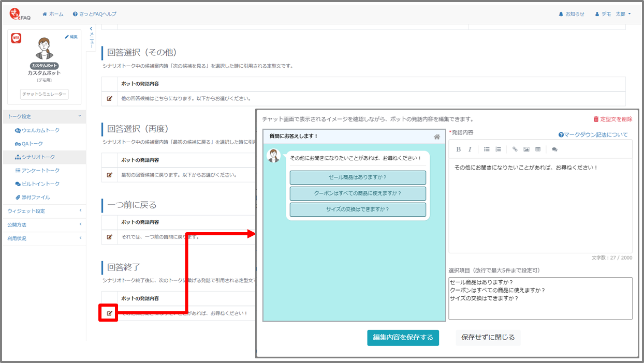Open シナリオトーク in the sidebar
644x363 pixels.
click(38, 157)
